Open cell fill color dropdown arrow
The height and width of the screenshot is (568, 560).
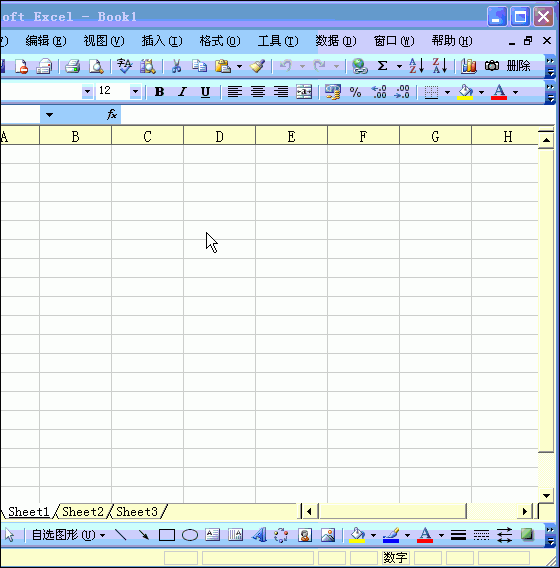click(x=481, y=92)
